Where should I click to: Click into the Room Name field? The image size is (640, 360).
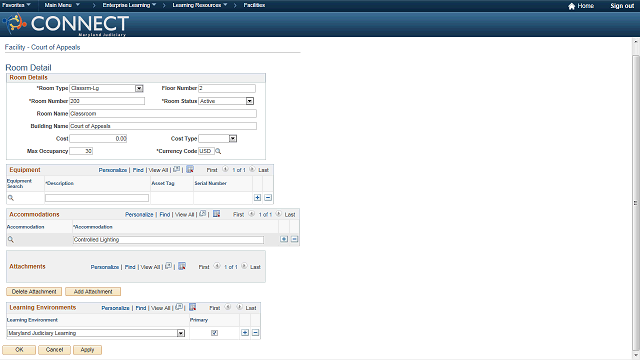point(163,113)
